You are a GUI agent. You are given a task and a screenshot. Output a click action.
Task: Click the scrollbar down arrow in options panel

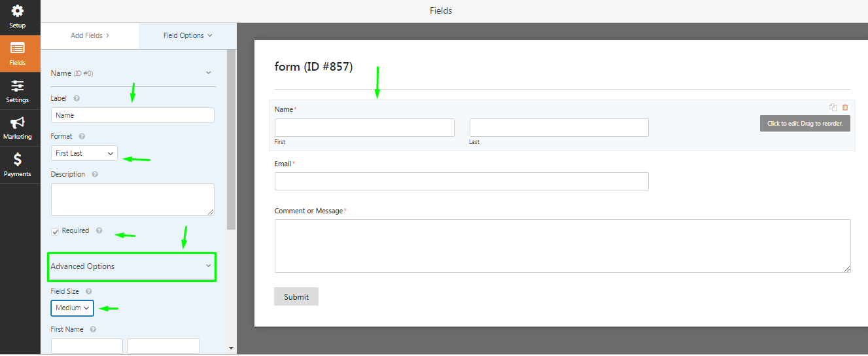(x=231, y=349)
